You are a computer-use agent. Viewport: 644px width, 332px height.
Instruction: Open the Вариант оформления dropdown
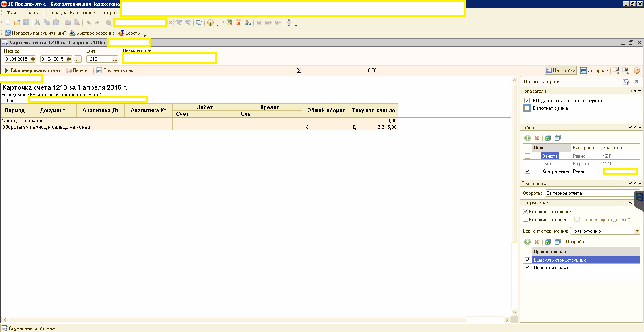tap(637, 231)
